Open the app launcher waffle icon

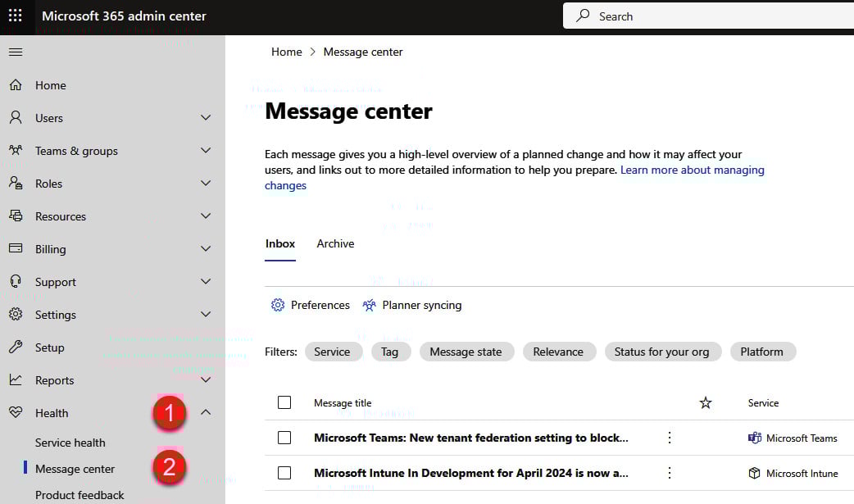click(x=16, y=16)
